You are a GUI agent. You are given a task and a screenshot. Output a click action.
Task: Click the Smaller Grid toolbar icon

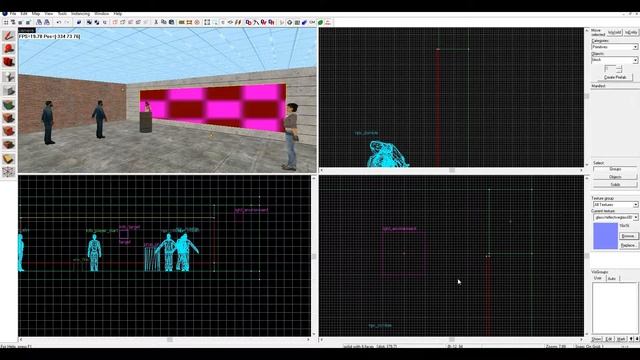pos(20,22)
